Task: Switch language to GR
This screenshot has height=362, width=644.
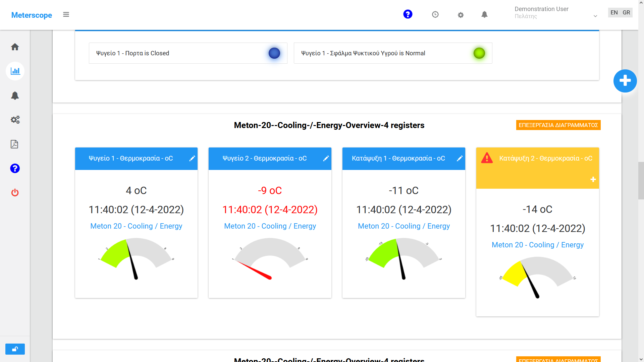Action: 626,12
